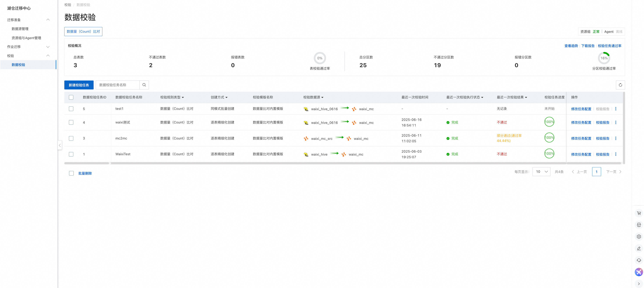This screenshot has width=644, height=288.
Task: Click the search magnifier icon
Action: click(144, 85)
